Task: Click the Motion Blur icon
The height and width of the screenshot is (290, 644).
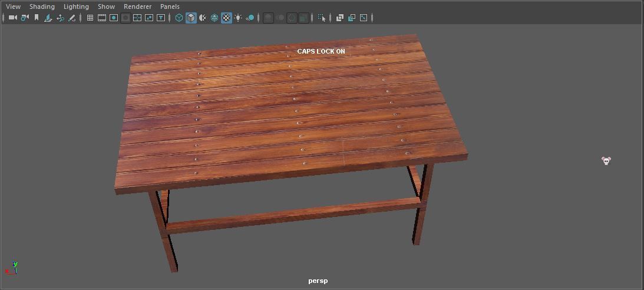Action: pyautogui.click(x=280, y=18)
